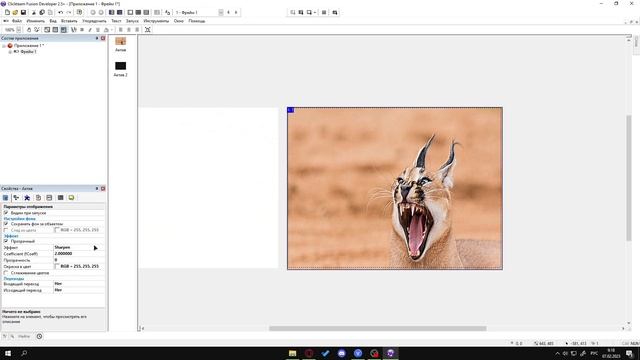Click the Coefficient value field 2.000000
640x360 pixels.
tap(79, 253)
